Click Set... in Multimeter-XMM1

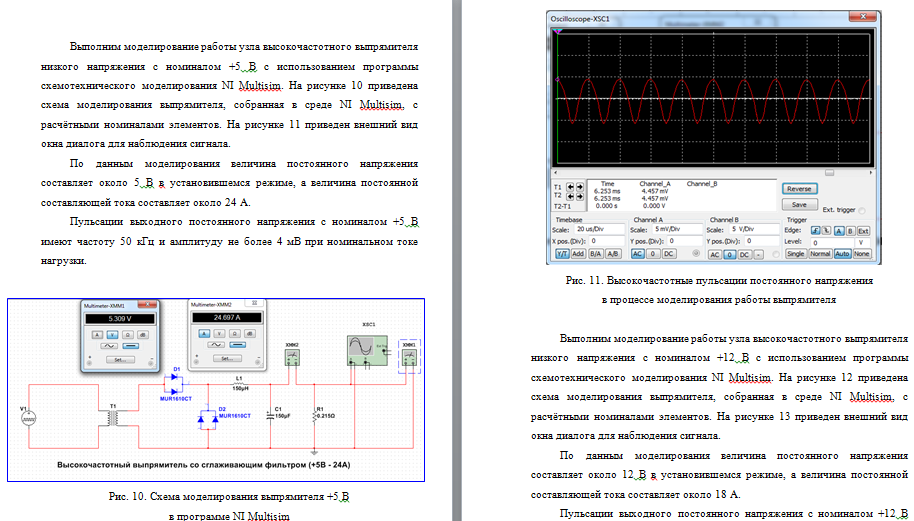[121, 360]
